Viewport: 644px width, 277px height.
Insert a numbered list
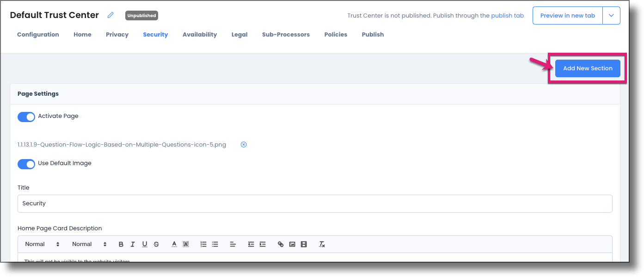(x=203, y=244)
